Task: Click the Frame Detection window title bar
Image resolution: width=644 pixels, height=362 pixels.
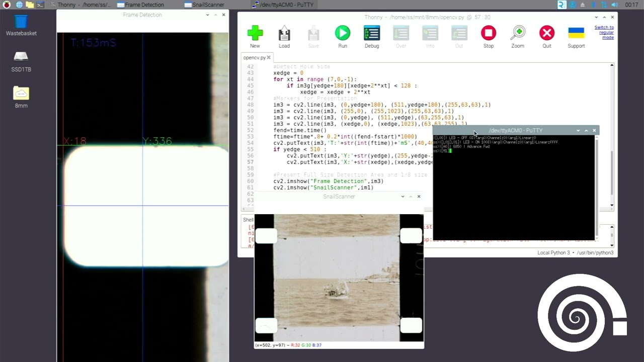Action: click(142, 15)
